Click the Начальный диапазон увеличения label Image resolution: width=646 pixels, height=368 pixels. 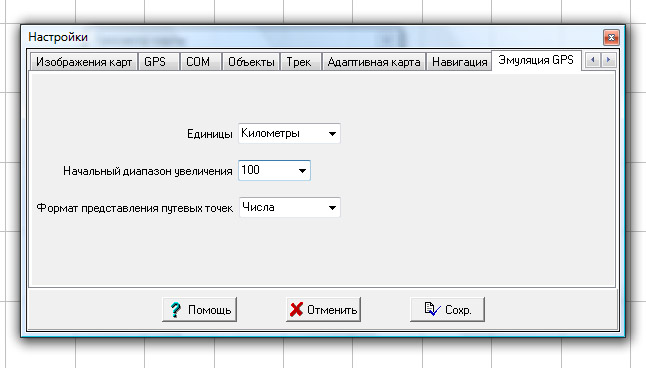(x=147, y=171)
